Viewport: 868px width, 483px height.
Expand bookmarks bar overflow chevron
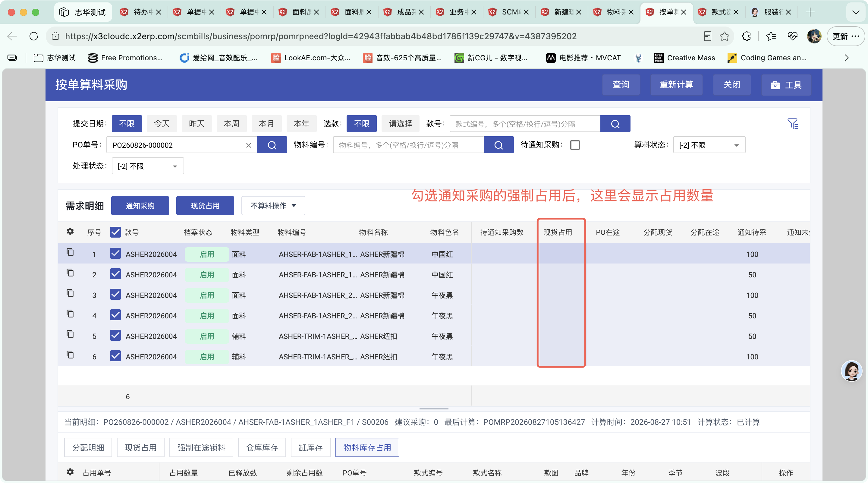847,58
